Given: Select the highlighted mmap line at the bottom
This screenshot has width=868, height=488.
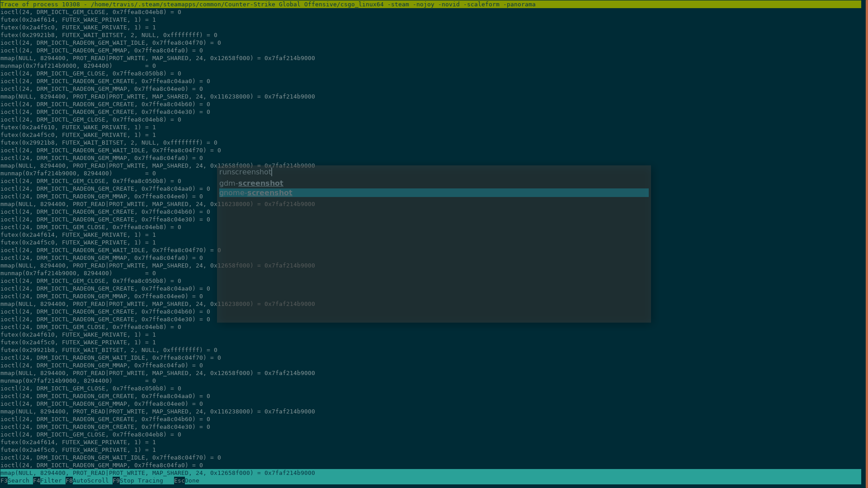Looking at the screenshot, I should click(157, 473).
